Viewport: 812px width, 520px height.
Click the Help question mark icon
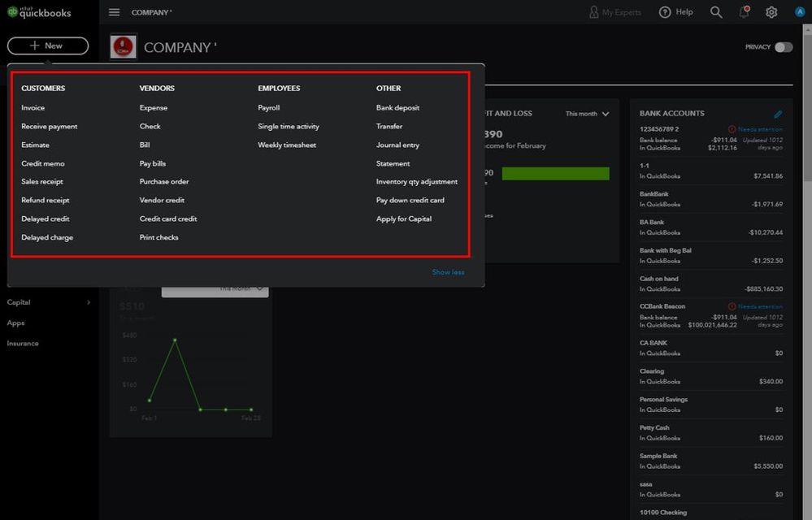[x=666, y=12]
